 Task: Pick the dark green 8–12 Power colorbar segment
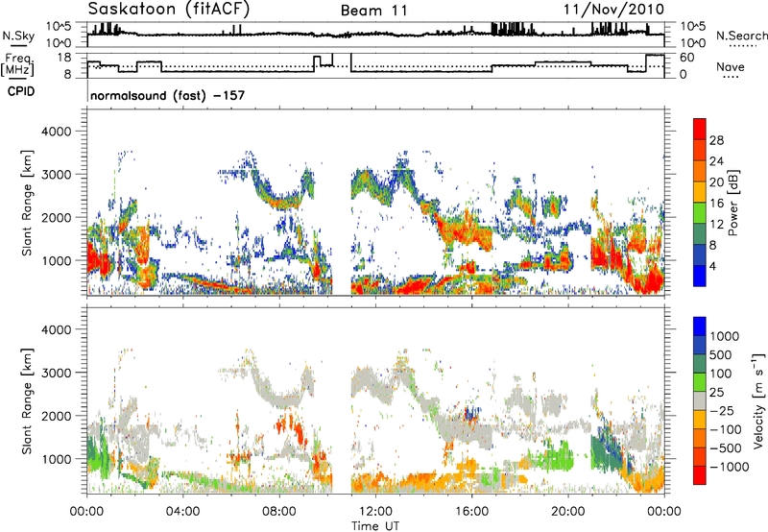tap(700, 233)
